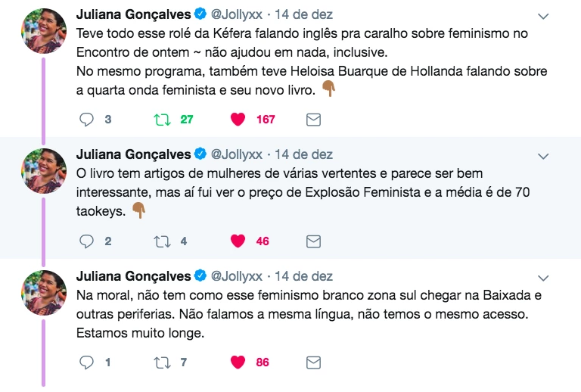Retweet the tweet with 7 retweets
Viewport: 581px width, 392px height.
(161, 362)
